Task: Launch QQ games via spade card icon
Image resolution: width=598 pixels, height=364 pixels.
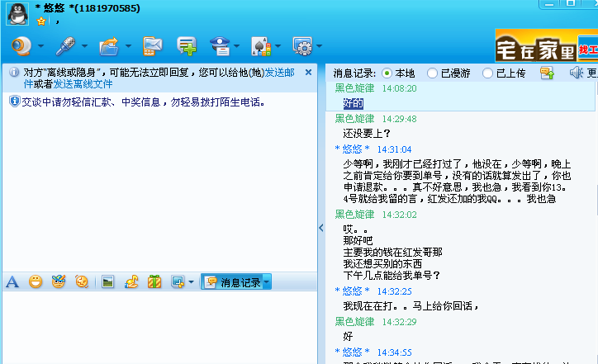Action: click(x=261, y=46)
